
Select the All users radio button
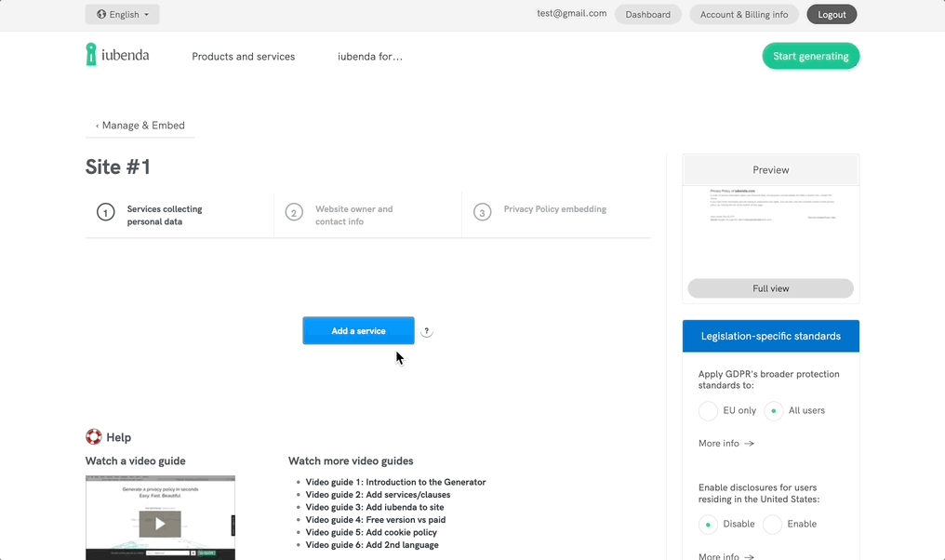773,410
